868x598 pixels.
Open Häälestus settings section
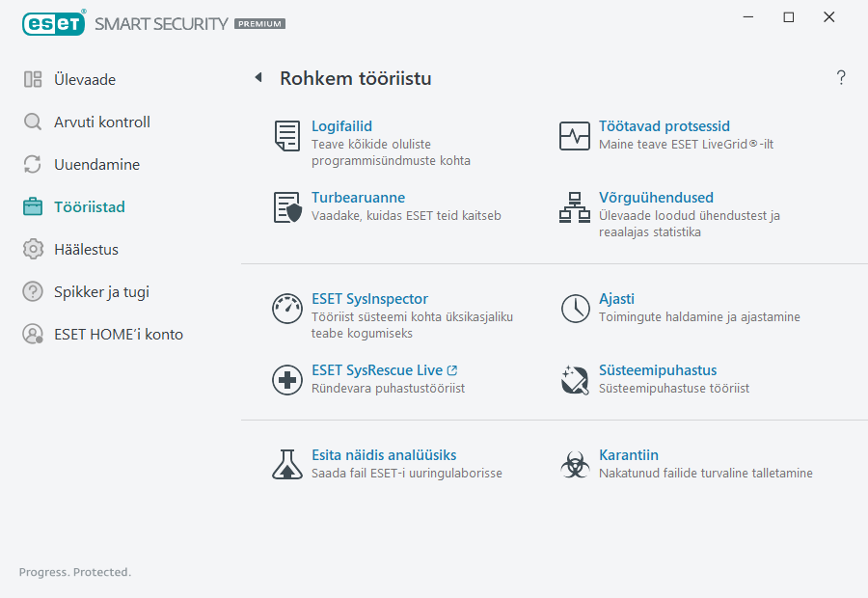click(86, 250)
